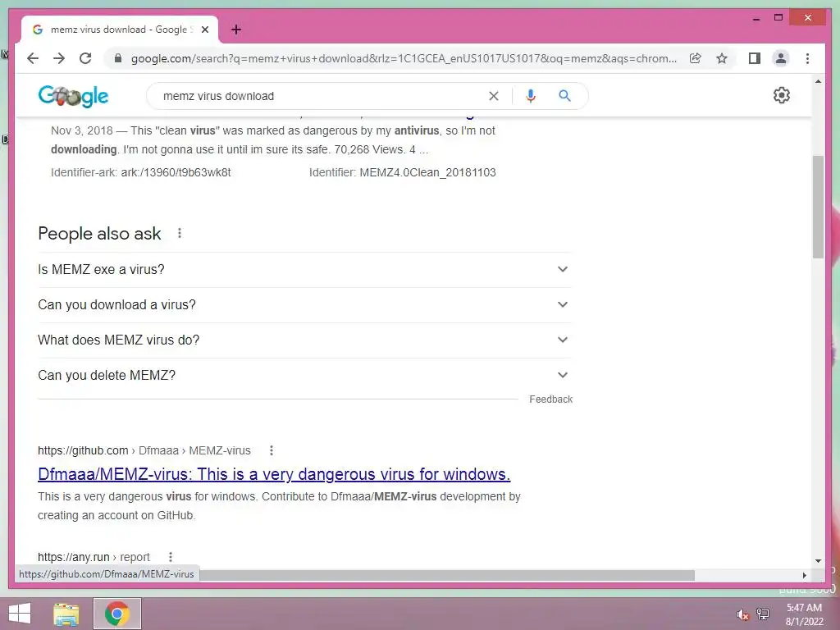Maximize the Chrome window
The height and width of the screenshot is (630, 840).
(x=778, y=18)
